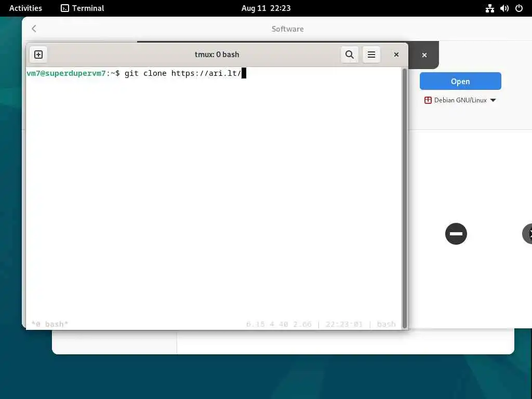Close the tmux terminal window
This screenshot has width=532, height=399.
[x=396, y=55]
